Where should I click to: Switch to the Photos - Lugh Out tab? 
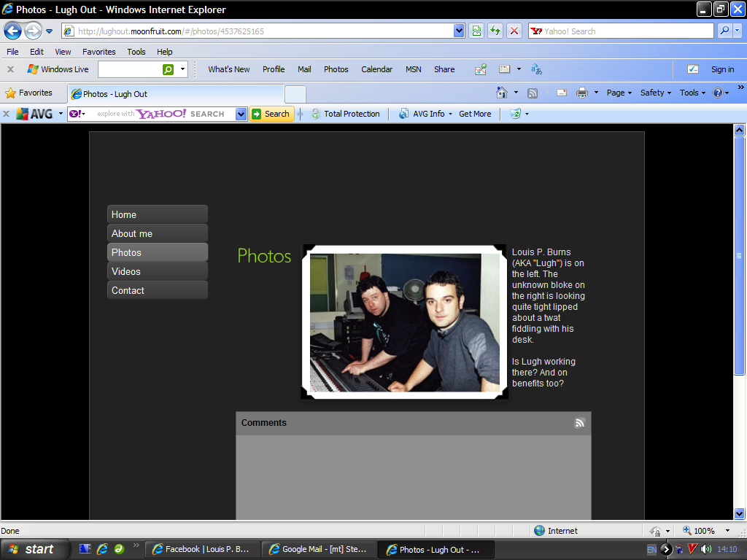pyautogui.click(x=175, y=94)
